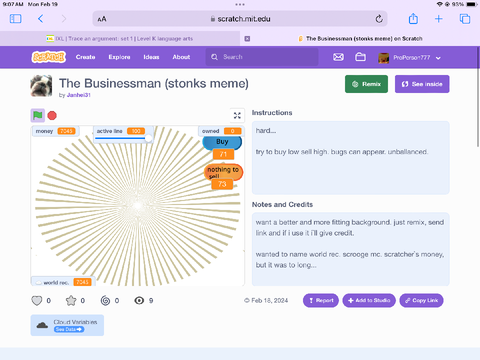
Task: Click the Scratch search field
Action: click(262, 57)
